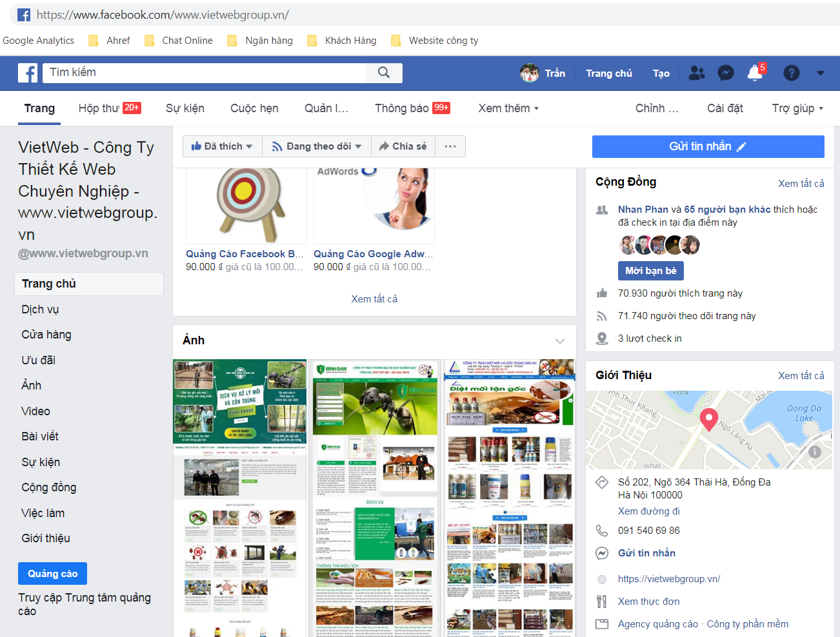The width and height of the screenshot is (840, 637).
Task: Click the Facebook logo to go home
Action: pos(27,73)
